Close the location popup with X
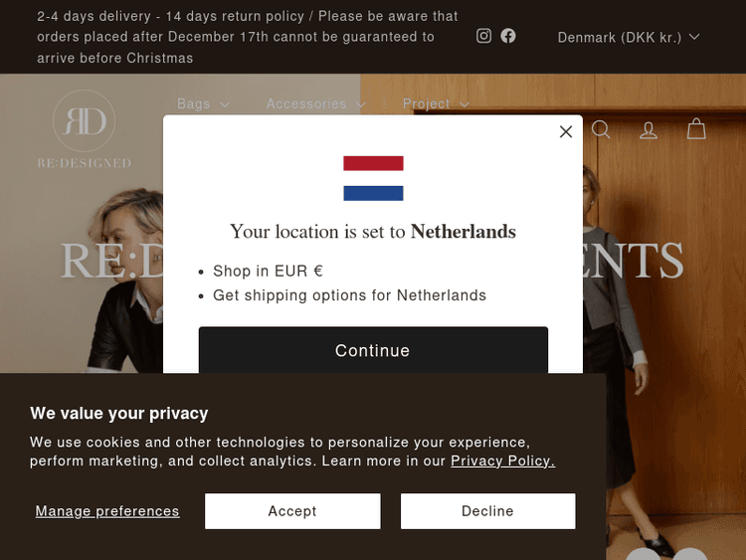 pos(566,131)
